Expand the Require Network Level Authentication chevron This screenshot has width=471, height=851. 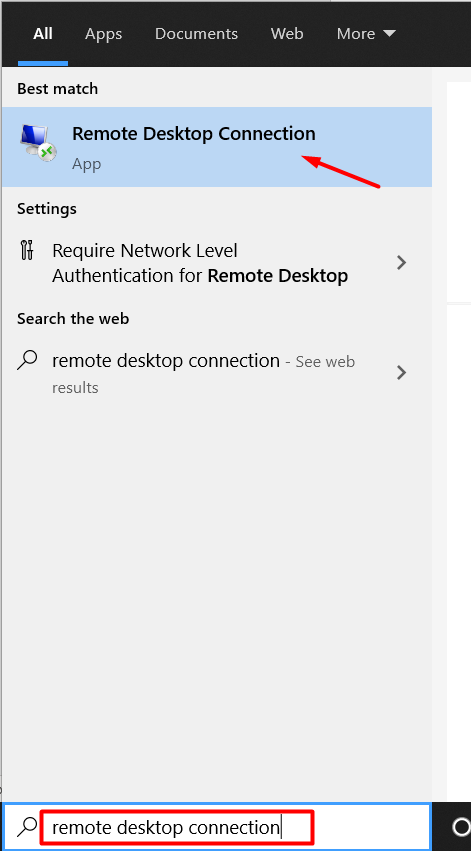point(402,263)
